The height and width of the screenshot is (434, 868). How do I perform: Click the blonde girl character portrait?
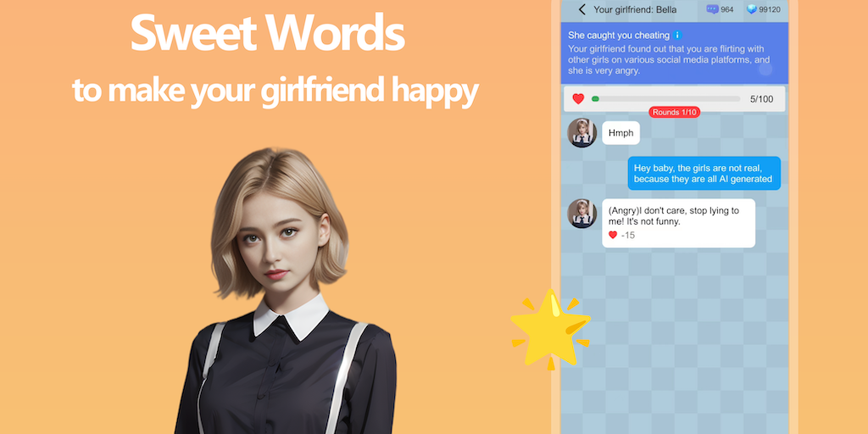(285, 291)
